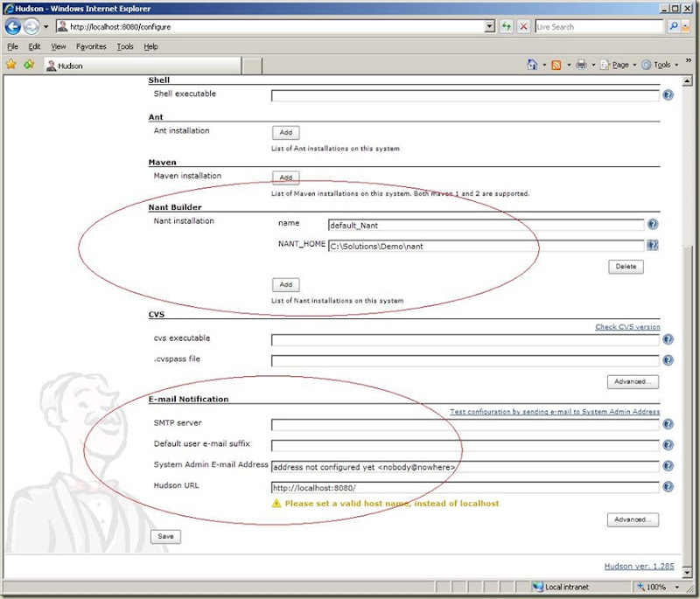Click the empty New Tab button
Viewport: 700px width, 599px height.
[x=252, y=66]
